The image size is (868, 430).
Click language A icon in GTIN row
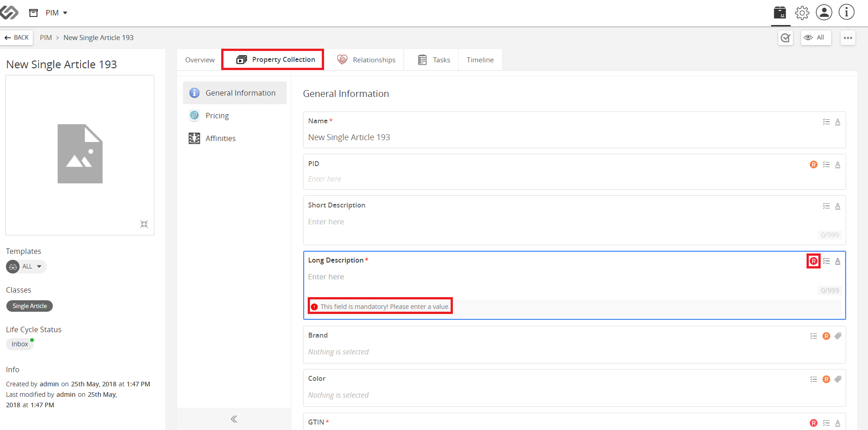[838, 423]
